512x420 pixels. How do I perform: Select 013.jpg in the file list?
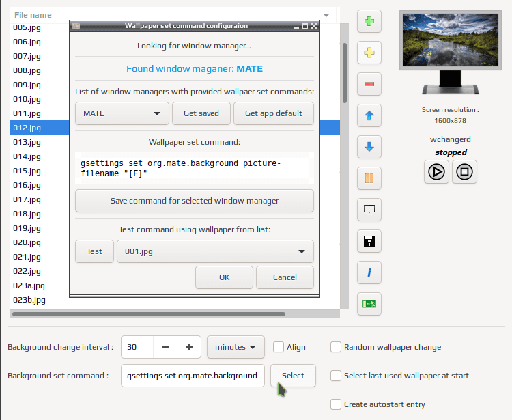[x=27, y=142]
